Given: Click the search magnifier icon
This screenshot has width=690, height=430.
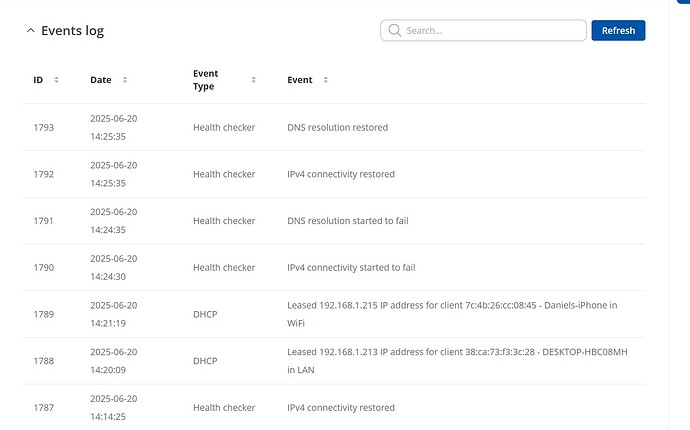Looking at the screenshot, I should tap(395, 30).
